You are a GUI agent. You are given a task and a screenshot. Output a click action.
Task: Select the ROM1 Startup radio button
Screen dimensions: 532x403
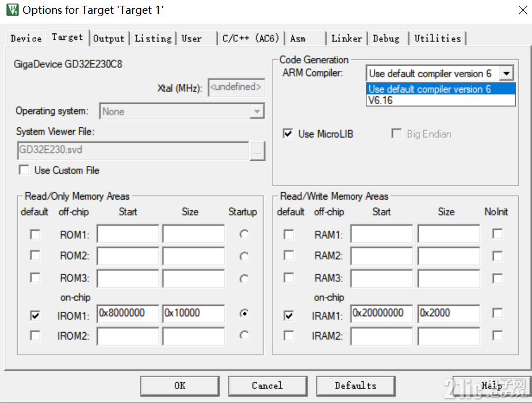[244, 234]
